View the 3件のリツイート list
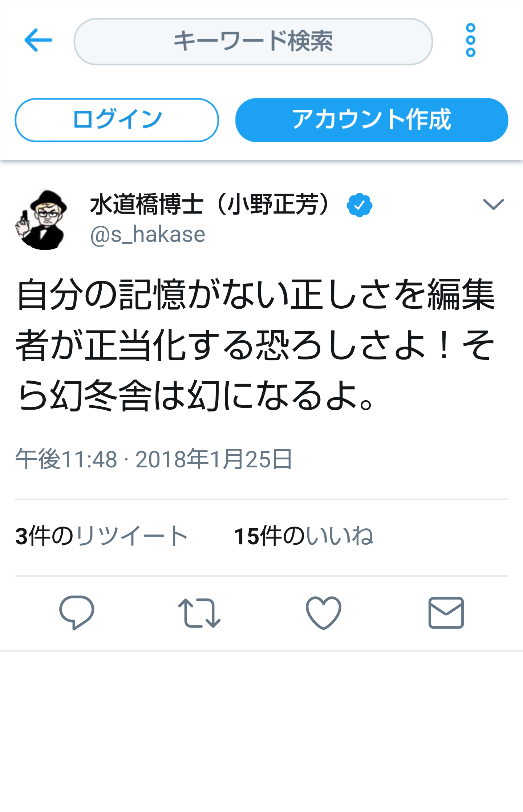 pos(101,536)
